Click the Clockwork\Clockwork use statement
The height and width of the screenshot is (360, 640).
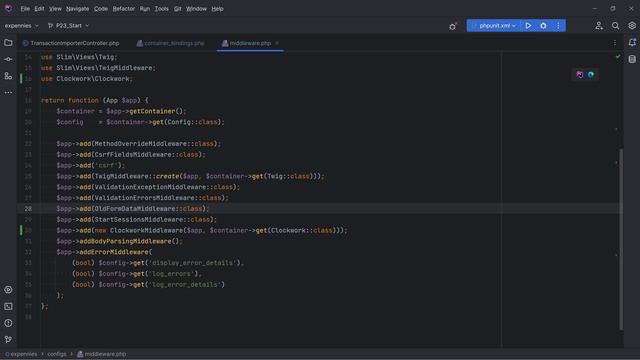click(x=87, y=79)
